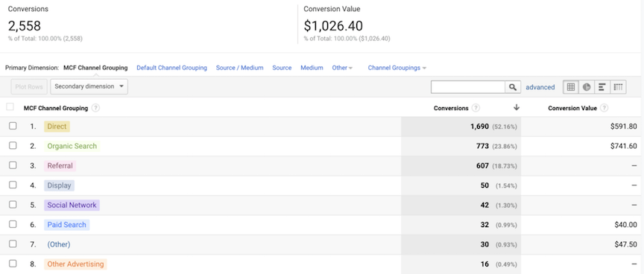This screenshot has width=644, height=274.
Task: Sort by MCF Channel Grouping column header
Action: point(56,108)
